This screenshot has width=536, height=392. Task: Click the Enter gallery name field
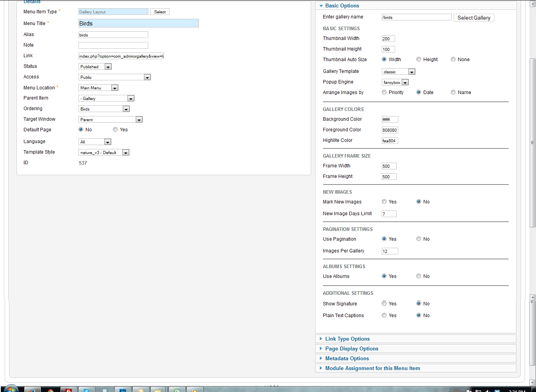tap(417, 17)
